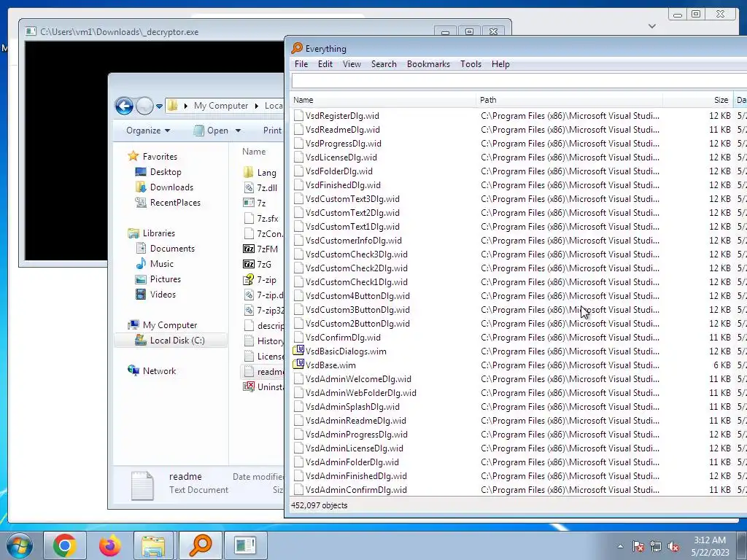Open Firefox from the taskbar
The height and width of the screenshot is (560, 747).
click(109, 545)
